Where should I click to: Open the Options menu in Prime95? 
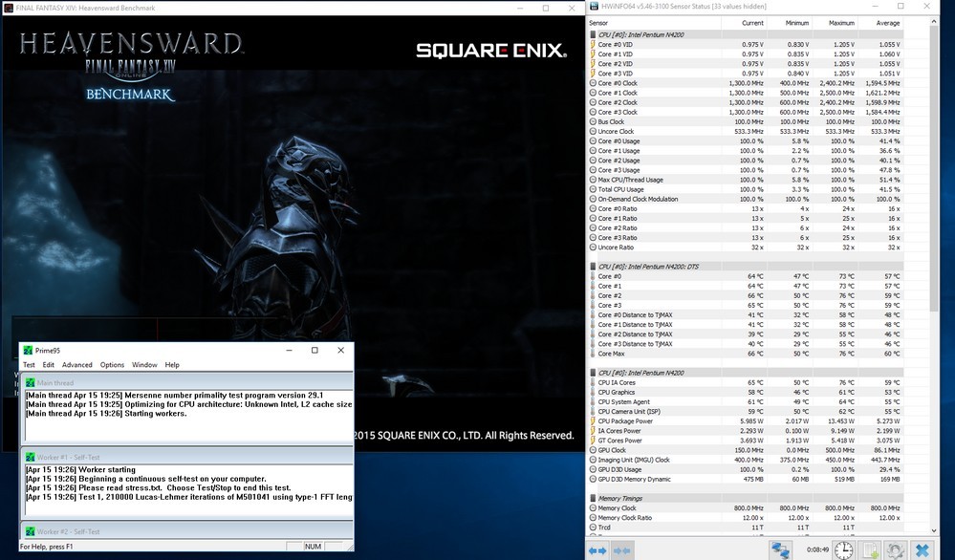pos(112,365)
